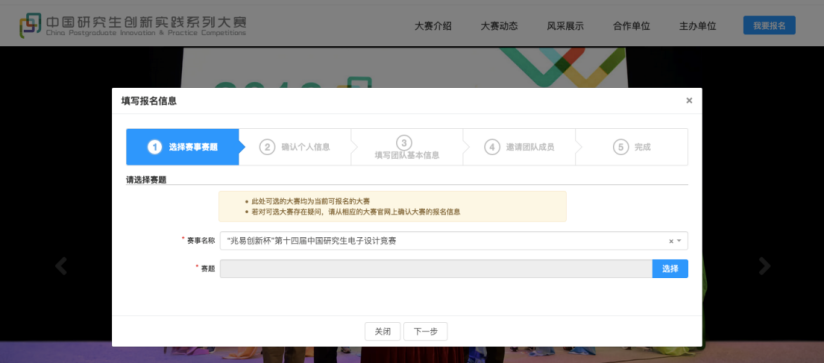Clear the selected 赛事名称 with the small x
This screenshot has width=824, height=364.
[671, 241]
